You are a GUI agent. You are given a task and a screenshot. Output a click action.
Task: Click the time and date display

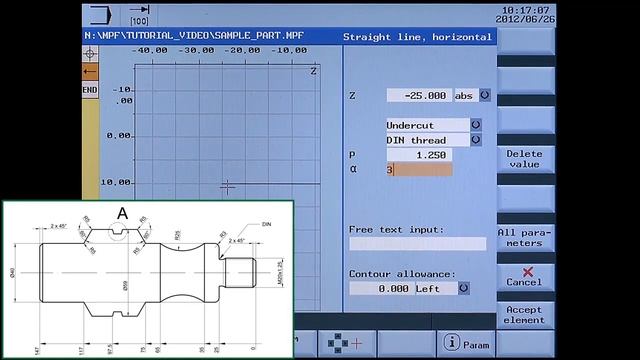525,15
